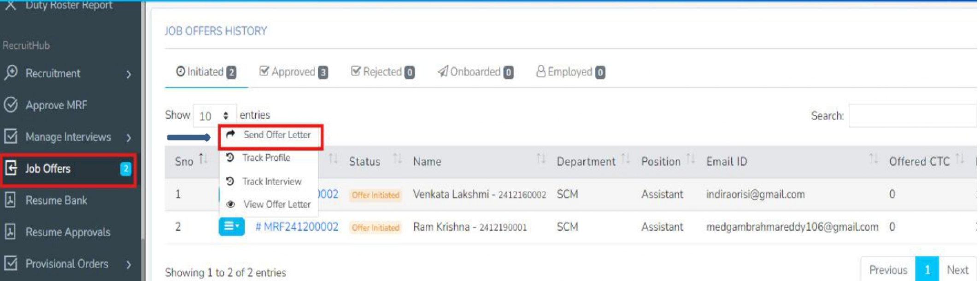Go to page 1 in pagination

[927, 270]
